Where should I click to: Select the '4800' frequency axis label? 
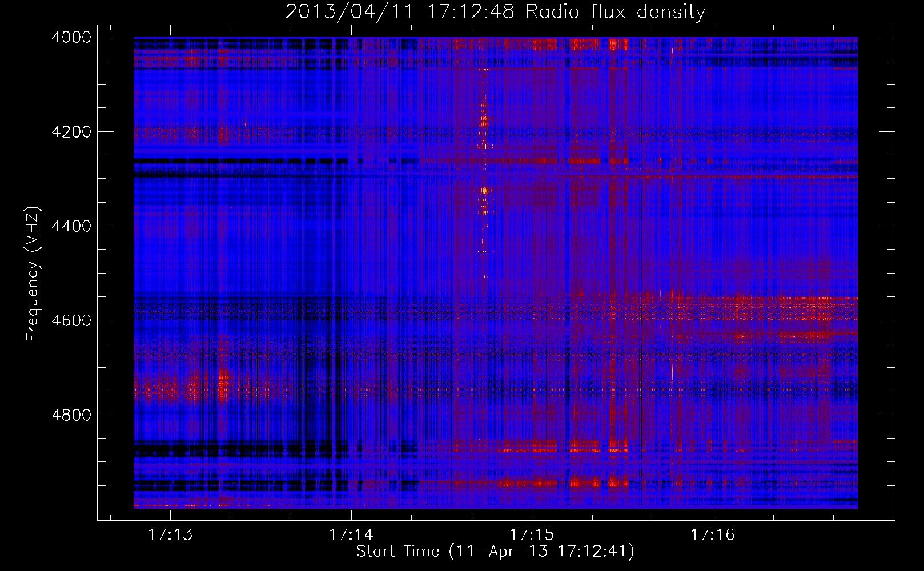click(x=71, y=415)
